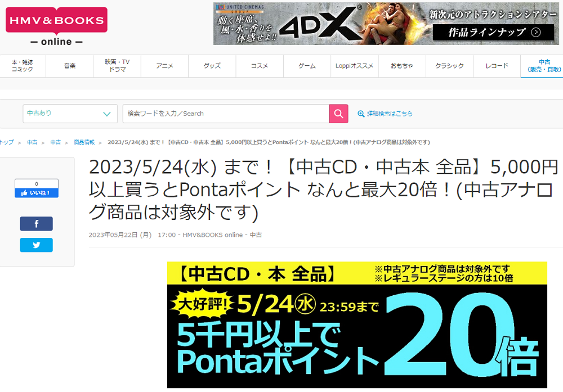Open the 詳細検索はこちら advanced search link
The width and height of the screenshot is (563, 392).
(x=390, y=114)
